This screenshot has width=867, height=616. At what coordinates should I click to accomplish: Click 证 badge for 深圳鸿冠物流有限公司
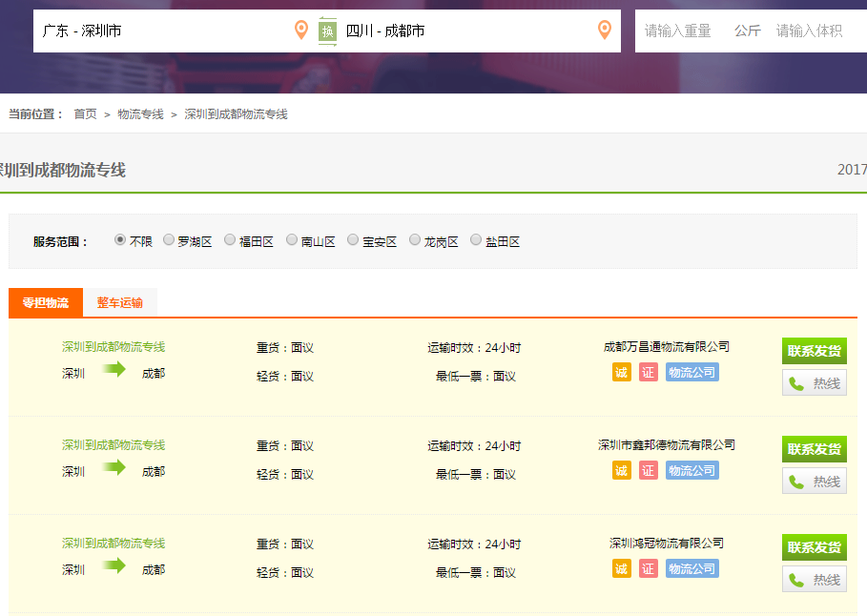[648, 568]
